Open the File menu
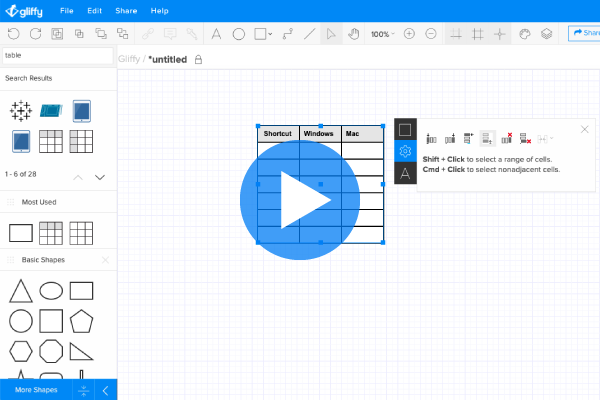Image resolution: width=600 pixels, height=400 pixels. [66, 10]
